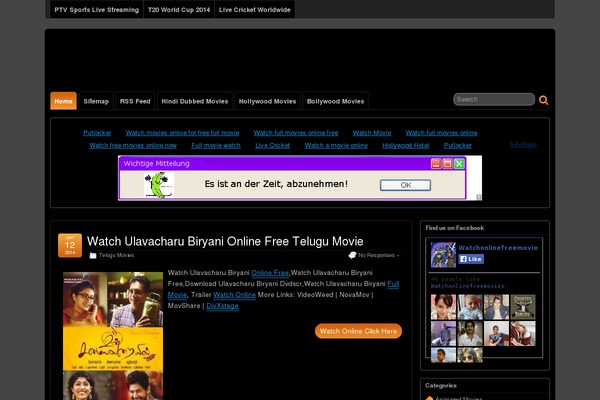Image resolution: width=600 pixels, height=400 pixels.
Task: Follow the Watch movies online for free full movie link
Action: coord(183,133)
